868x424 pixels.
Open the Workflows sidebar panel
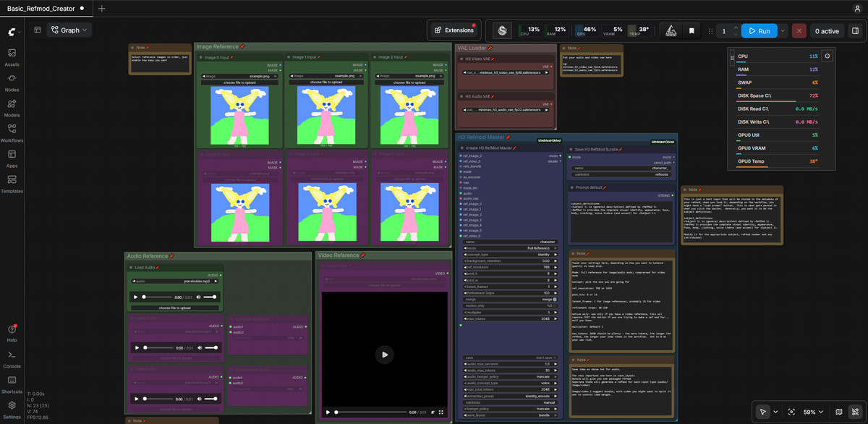tap(12, 132)
